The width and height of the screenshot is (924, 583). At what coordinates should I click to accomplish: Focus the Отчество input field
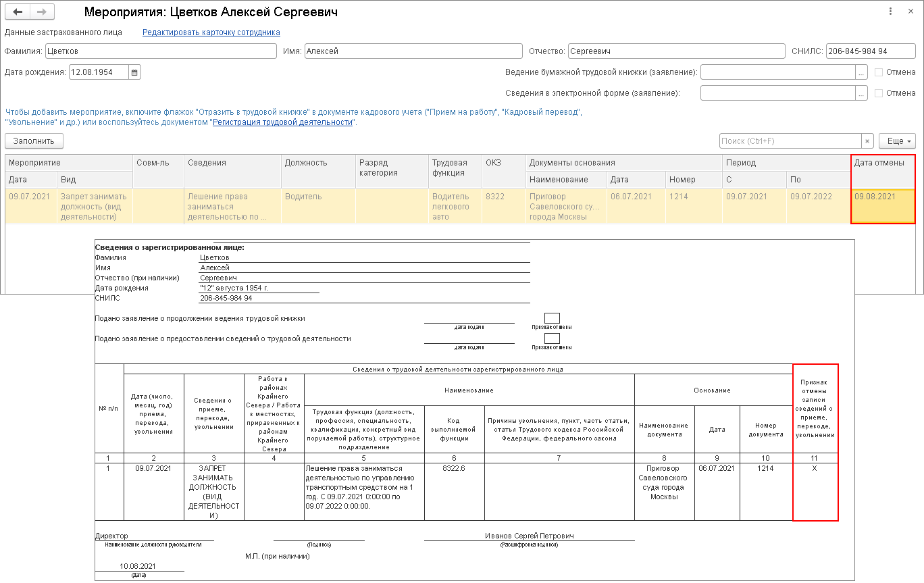[676, 51]
